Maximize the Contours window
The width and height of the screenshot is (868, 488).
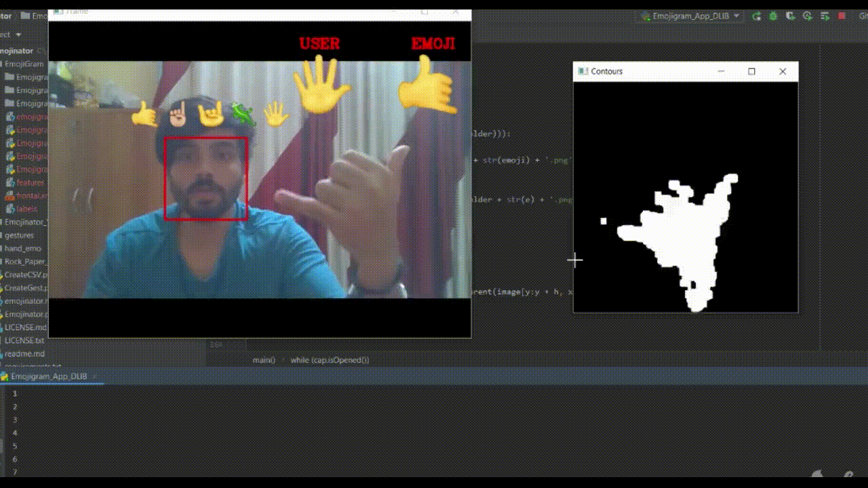[x=751, y=71]
